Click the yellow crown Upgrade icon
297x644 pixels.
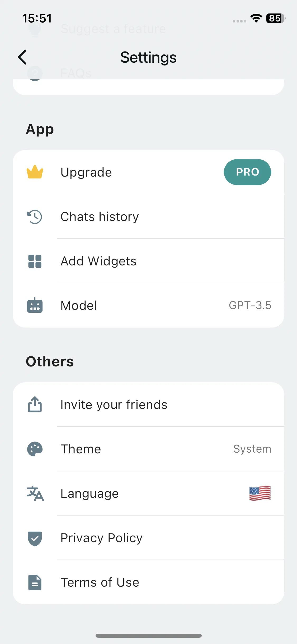point(35,172)
